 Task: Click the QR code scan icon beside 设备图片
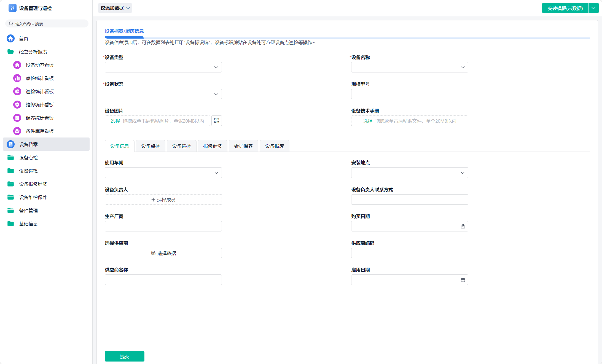tap(216, 121)
